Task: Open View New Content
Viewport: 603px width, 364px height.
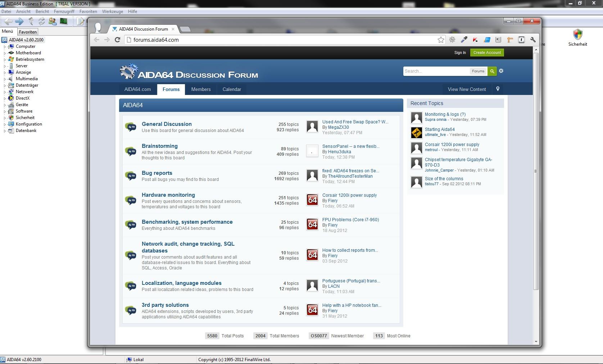Action: (x=467, y=89)
